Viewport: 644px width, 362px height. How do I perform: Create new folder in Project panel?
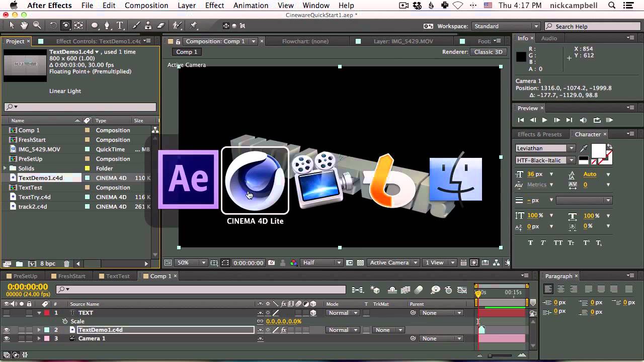pyautogui.click(x=19, y=263)
